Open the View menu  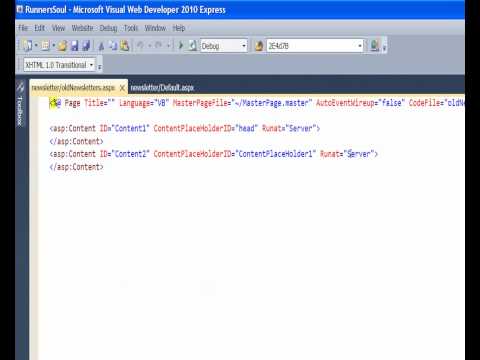[x=58, y=28]
